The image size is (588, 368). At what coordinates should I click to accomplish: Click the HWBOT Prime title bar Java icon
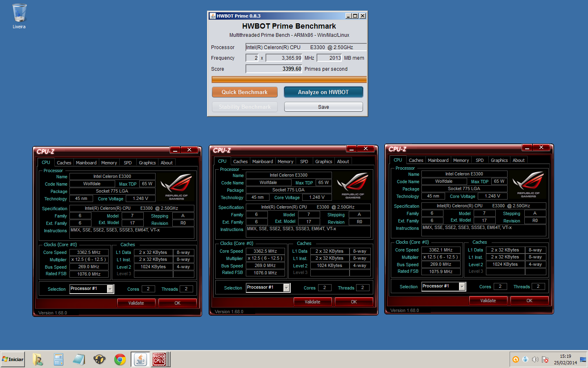tap(212, 16)
